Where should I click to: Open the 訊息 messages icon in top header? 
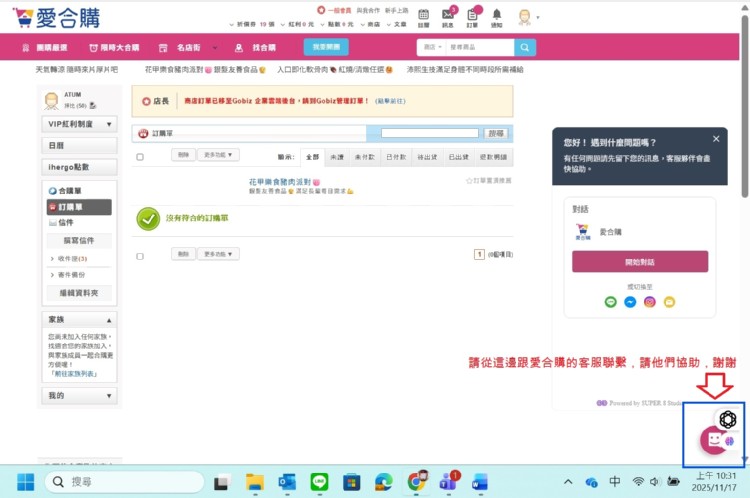coord(448,16)
